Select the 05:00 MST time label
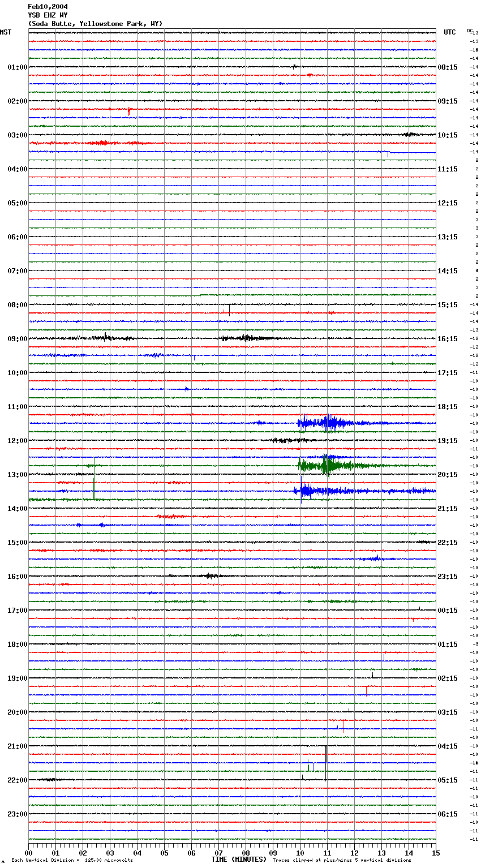Screen dimensions: 481x868 click(x=18, y=203)
